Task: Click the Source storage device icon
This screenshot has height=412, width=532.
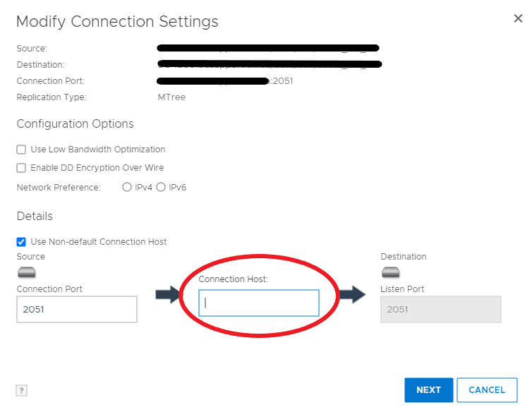Action: [27, 272]
